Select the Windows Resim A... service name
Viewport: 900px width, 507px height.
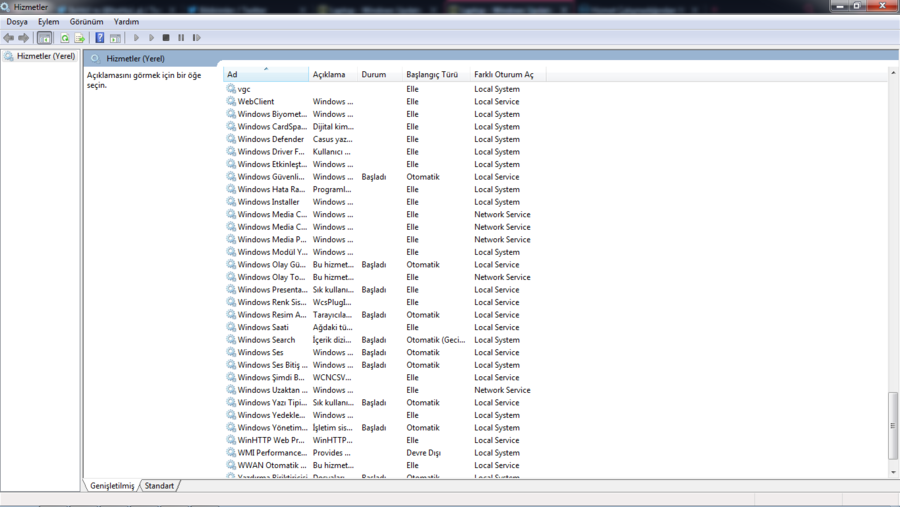point(271,315)
